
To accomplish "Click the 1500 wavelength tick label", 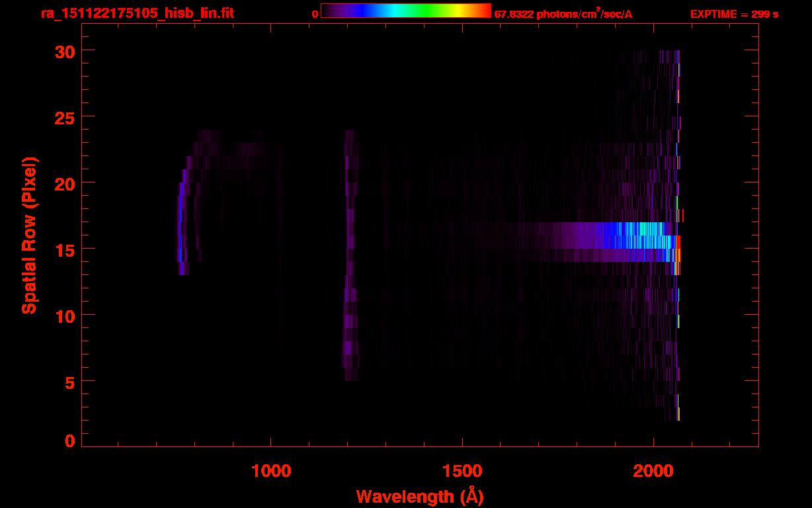I will (462, 472).
